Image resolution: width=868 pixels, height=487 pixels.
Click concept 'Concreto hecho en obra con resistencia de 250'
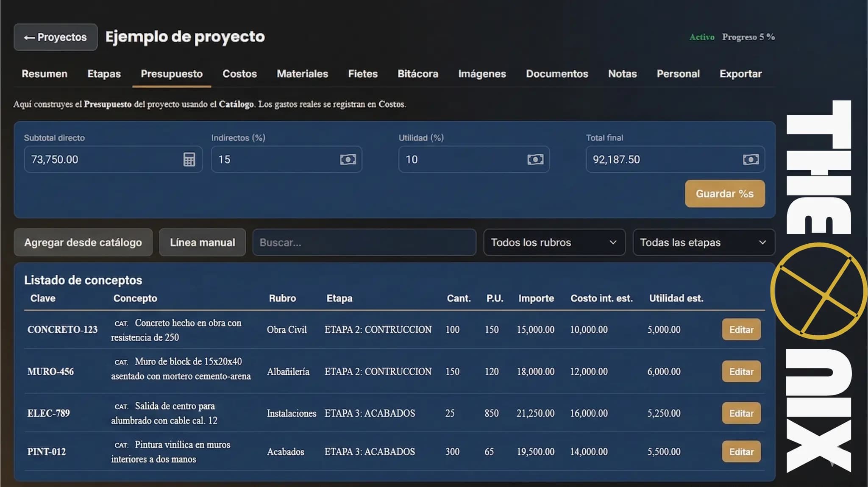point(176,330)
